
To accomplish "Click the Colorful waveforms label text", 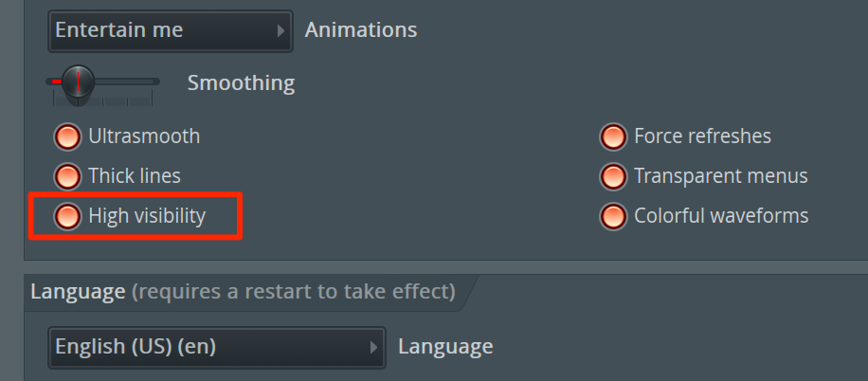I will [x=720, y=216].
